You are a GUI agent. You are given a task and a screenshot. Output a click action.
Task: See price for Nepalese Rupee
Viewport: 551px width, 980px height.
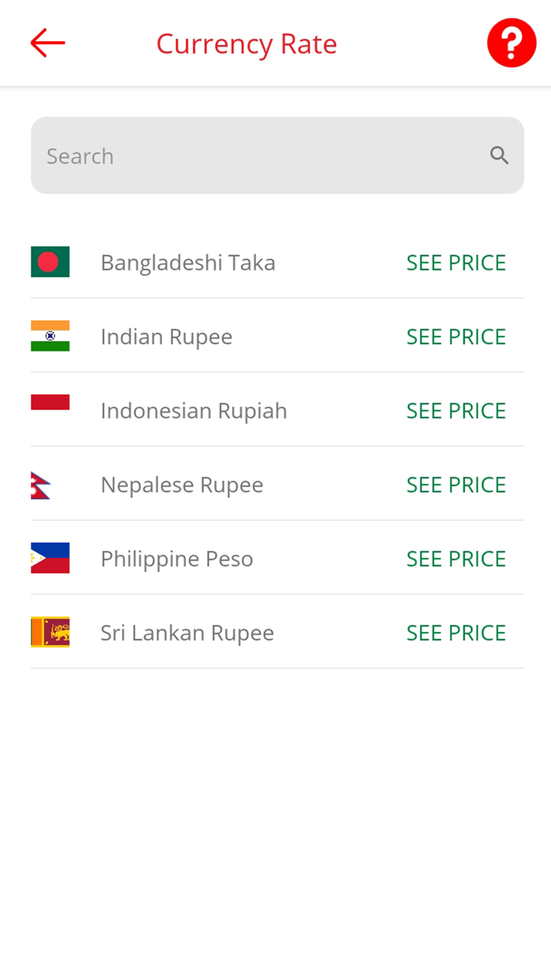click(456, 484)
